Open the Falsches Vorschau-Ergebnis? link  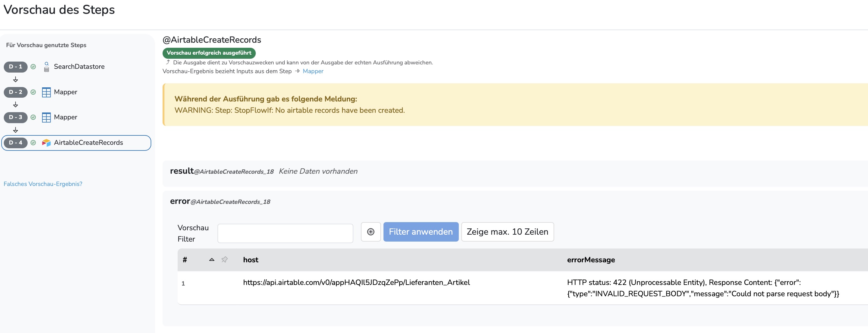tap(43, 184)
